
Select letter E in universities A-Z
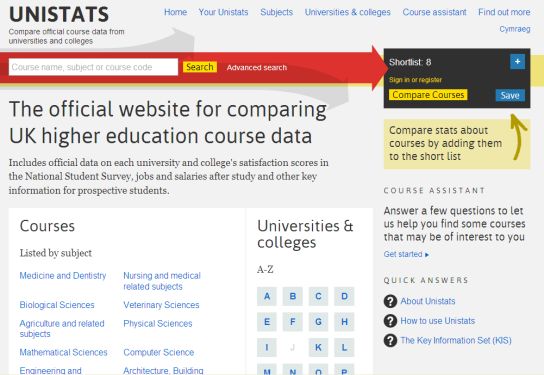tap(267, 322)
